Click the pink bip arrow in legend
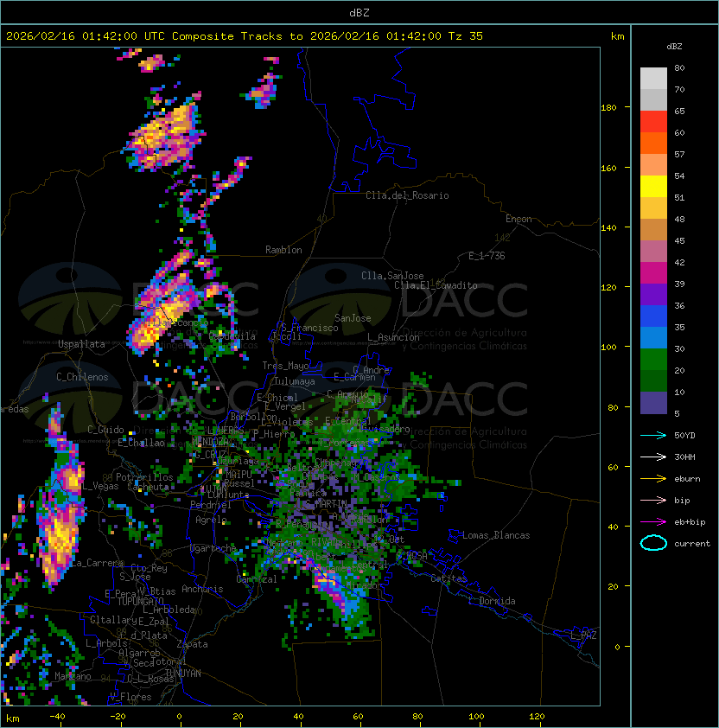Viewport: 719px width, 728px height. click(653, 500)
